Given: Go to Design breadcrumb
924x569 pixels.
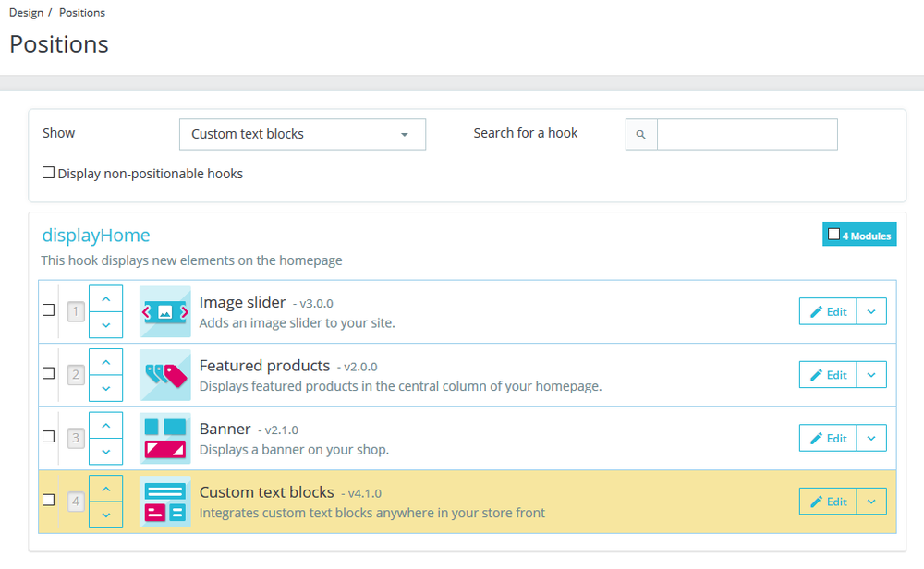Looking at the screenshot, I should [26, 13].
